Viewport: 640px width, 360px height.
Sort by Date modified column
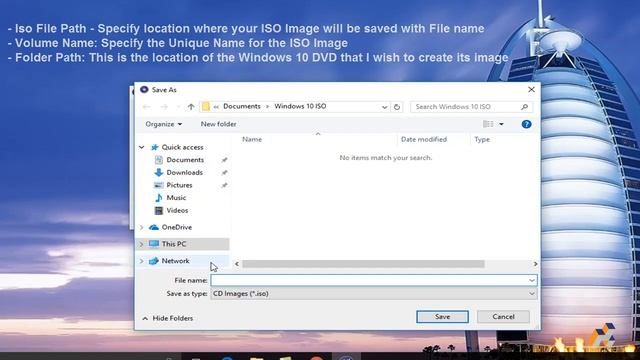coord(424,140)
